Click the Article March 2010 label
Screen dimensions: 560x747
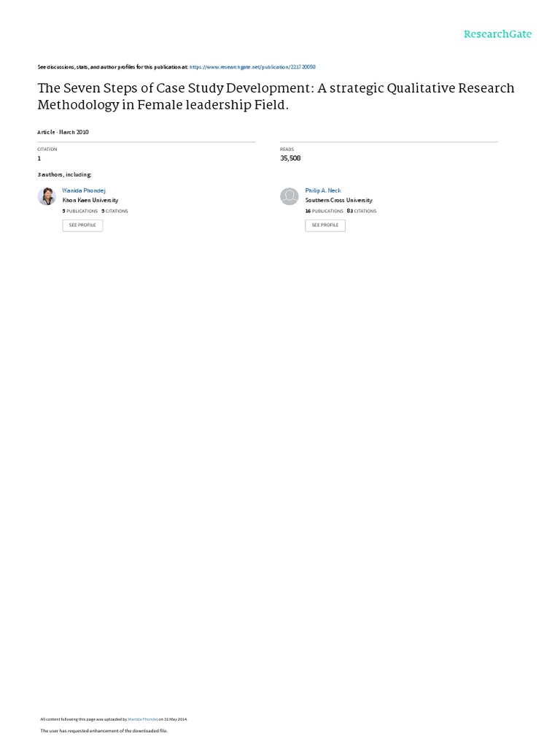click(63, 132)
